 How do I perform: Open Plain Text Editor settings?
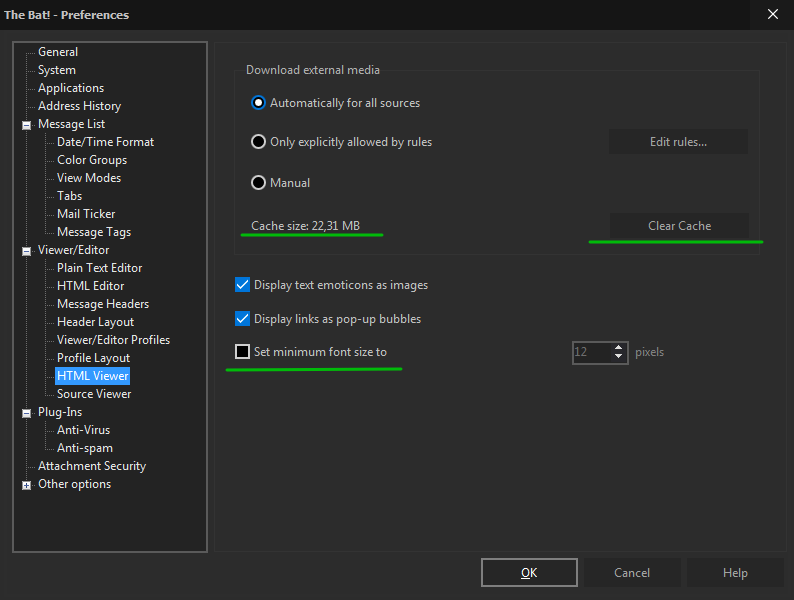coord(99,267)
